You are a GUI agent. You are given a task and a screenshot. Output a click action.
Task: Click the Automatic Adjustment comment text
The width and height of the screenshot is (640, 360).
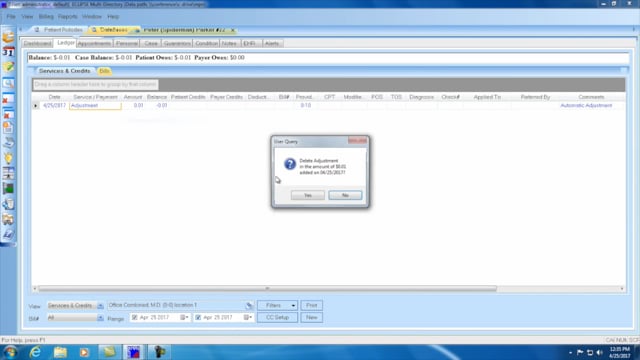(x=586, y=106)
